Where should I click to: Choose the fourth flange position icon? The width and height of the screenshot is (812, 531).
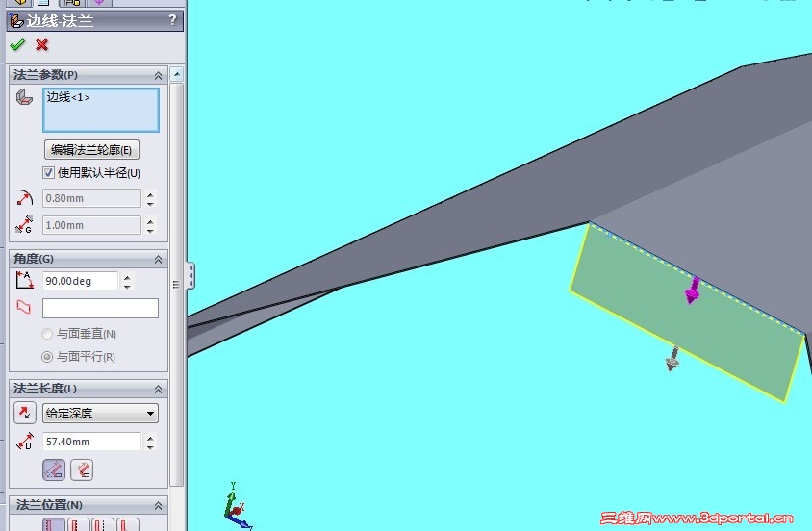point(127,524)
